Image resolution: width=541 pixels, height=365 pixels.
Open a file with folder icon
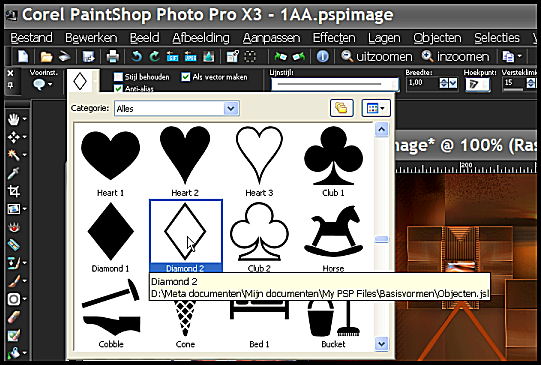(46, 57)
